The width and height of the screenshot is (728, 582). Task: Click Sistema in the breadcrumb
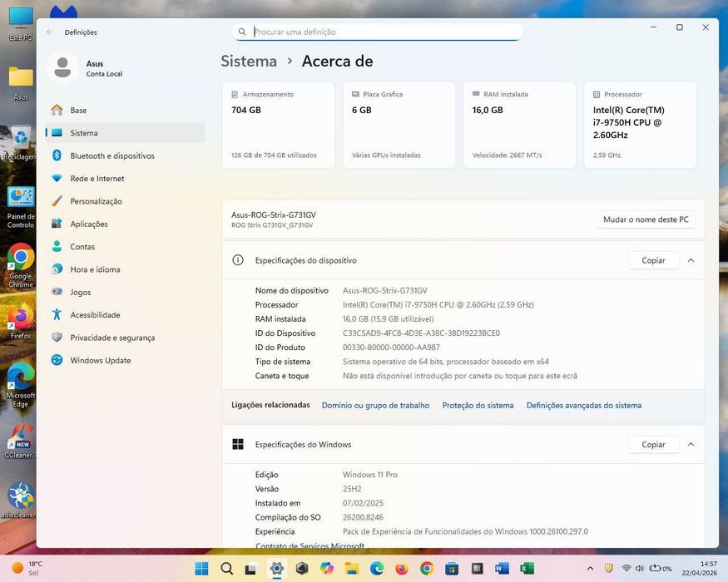[249, 62]
